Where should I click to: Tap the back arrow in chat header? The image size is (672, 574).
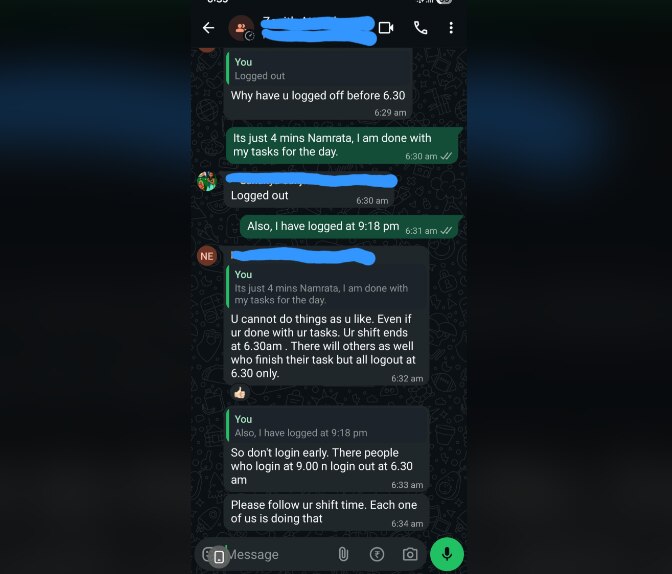coord(208,28)
